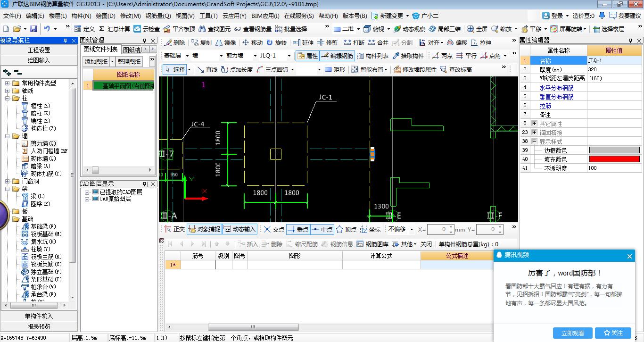Viewport: 644px width, 342px height.
Task: Expand the 常用构件类型 tree node
Action: pyautogui.click(x=8, y=83)
